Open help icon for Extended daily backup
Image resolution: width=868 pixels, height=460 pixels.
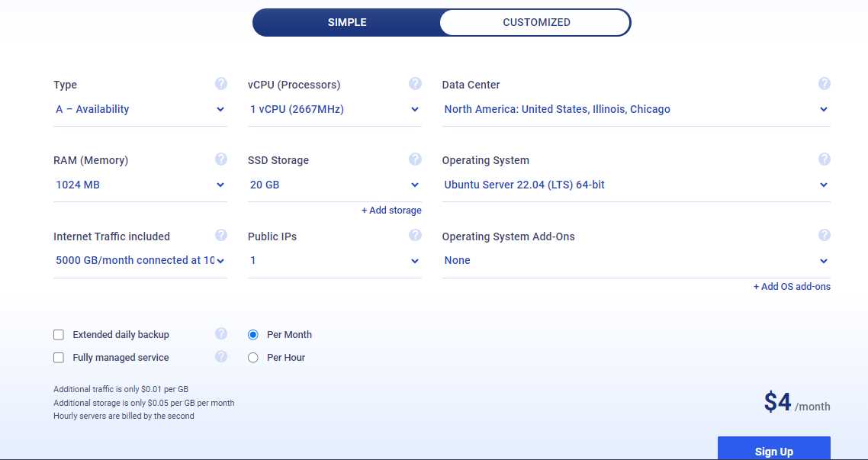[x=221, y=334]
